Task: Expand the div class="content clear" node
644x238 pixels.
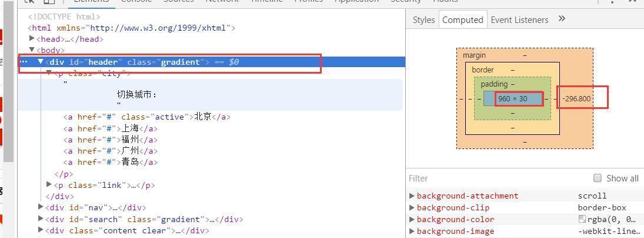Action: [41, 230]
